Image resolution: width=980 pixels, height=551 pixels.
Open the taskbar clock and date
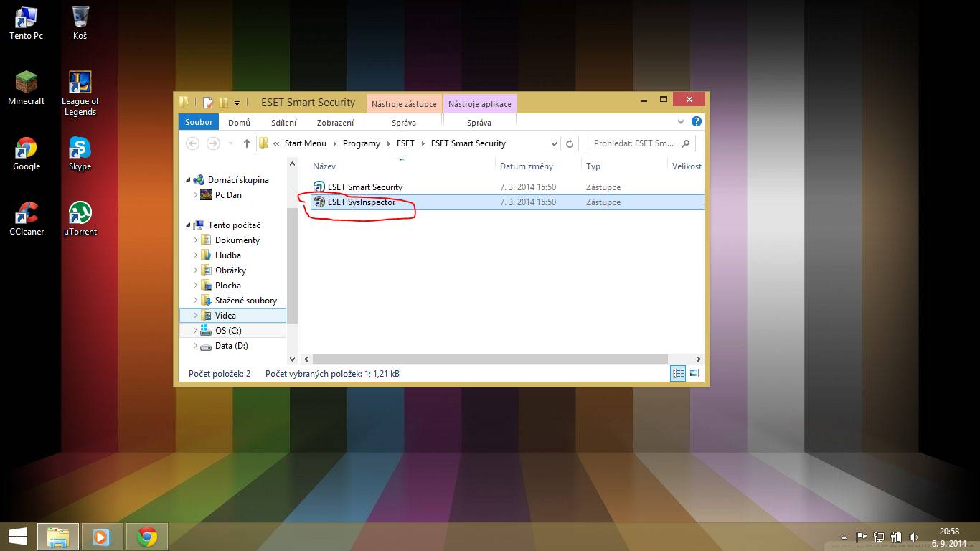[949, 537]
